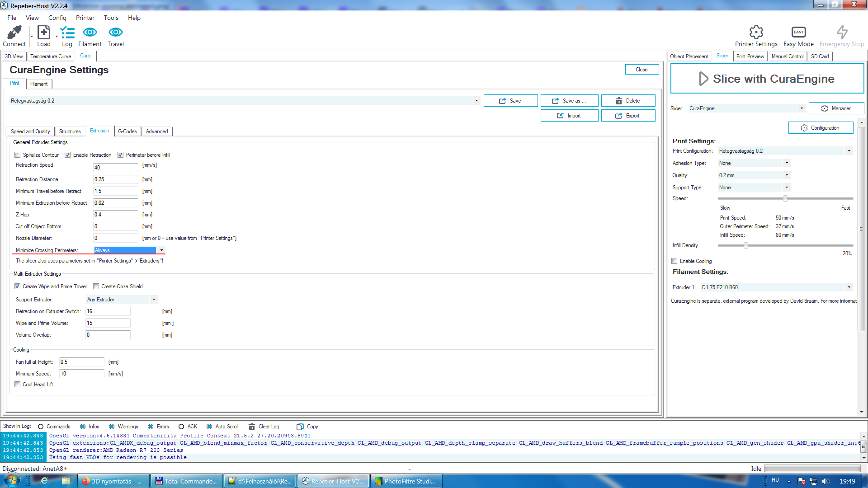The image size is (868, 488).
Task: Toggle Filament visibility eye icon
Action: 90,33
